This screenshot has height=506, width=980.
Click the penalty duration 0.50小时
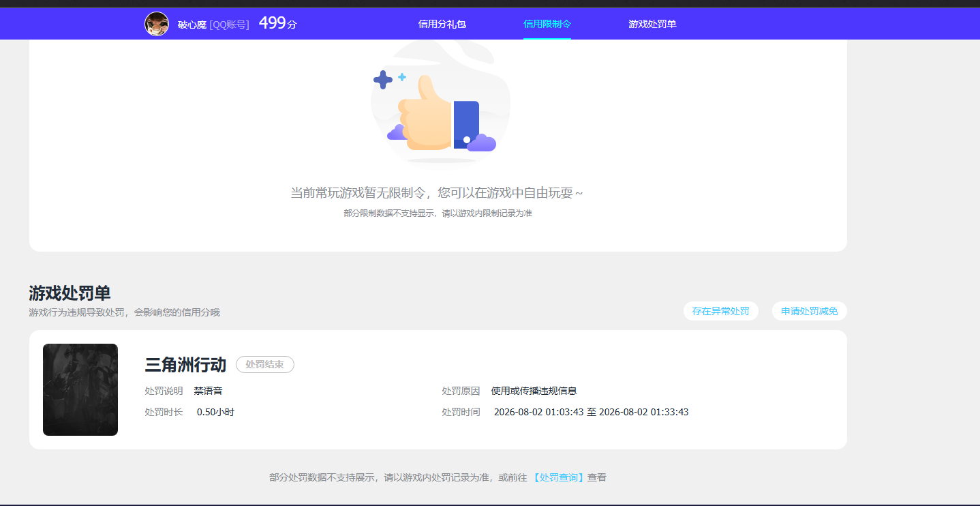click(215, 412)
